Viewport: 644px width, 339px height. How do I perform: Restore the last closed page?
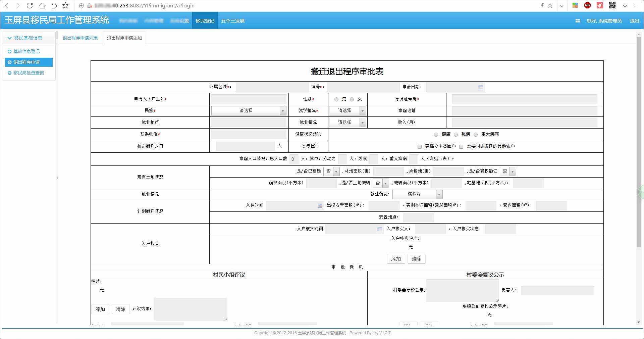point(54,6)
